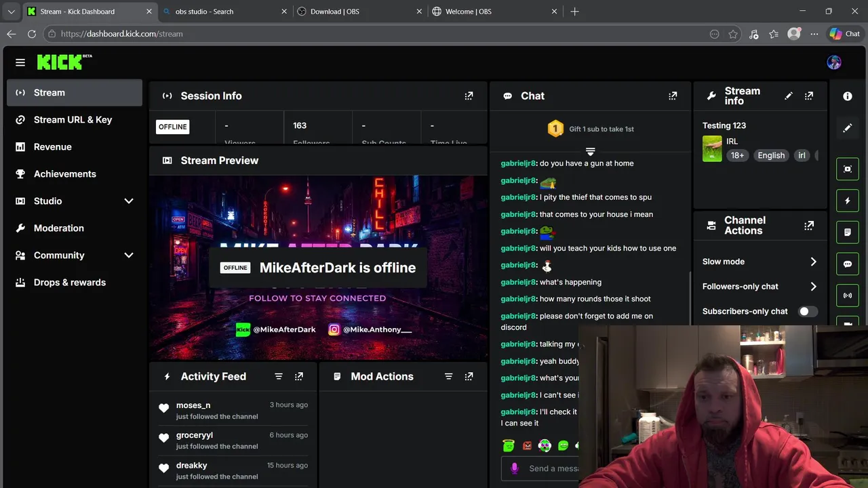
Task: Click the purple microphone icon in message box
Action: 515,468
